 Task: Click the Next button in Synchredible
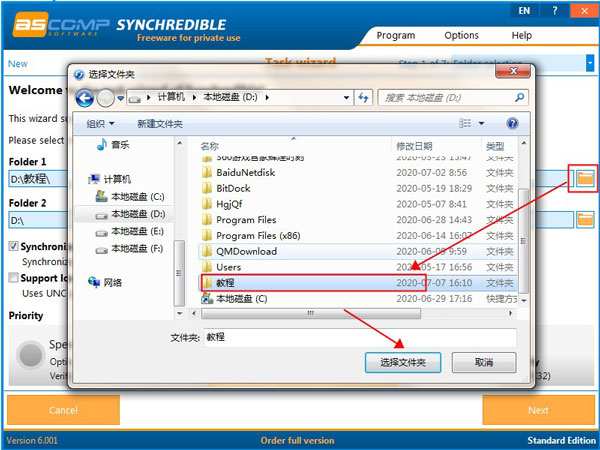coord(538,410)
